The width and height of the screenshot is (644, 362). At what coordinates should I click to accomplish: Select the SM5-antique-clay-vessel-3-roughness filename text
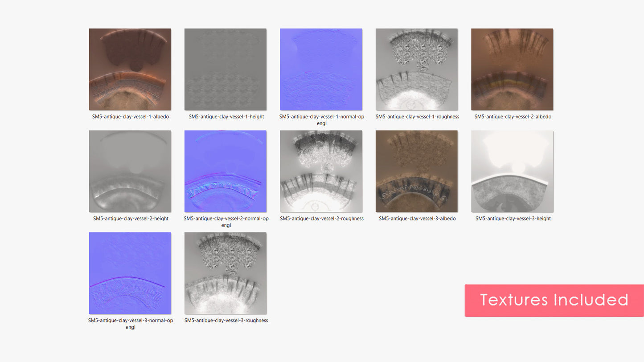tap(226, 321)
